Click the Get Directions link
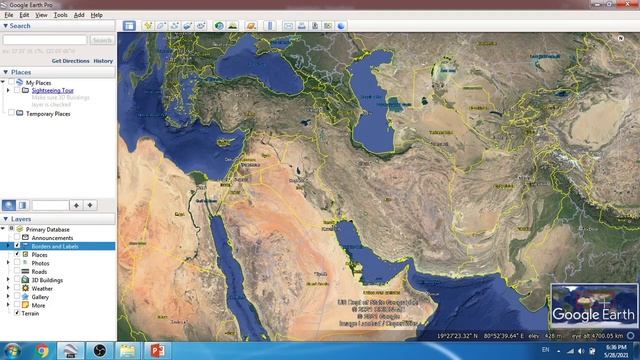The width and height of the screenshot is (640, 360). pyautogui.click(x=70, y=61)
